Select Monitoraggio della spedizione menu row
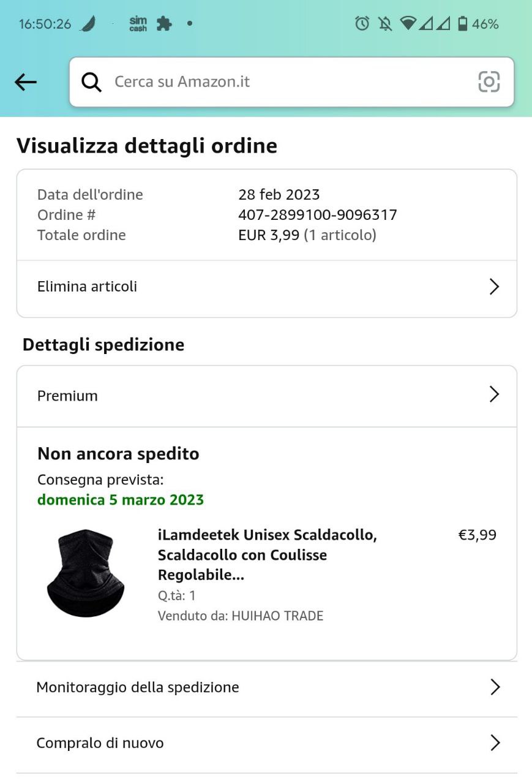532x784 pixels. coord(138,687)
